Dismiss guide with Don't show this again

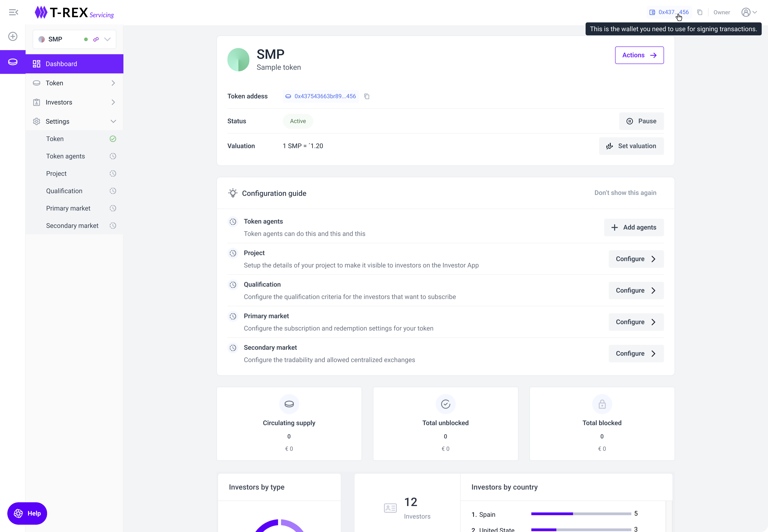click(x=625, y=193)
